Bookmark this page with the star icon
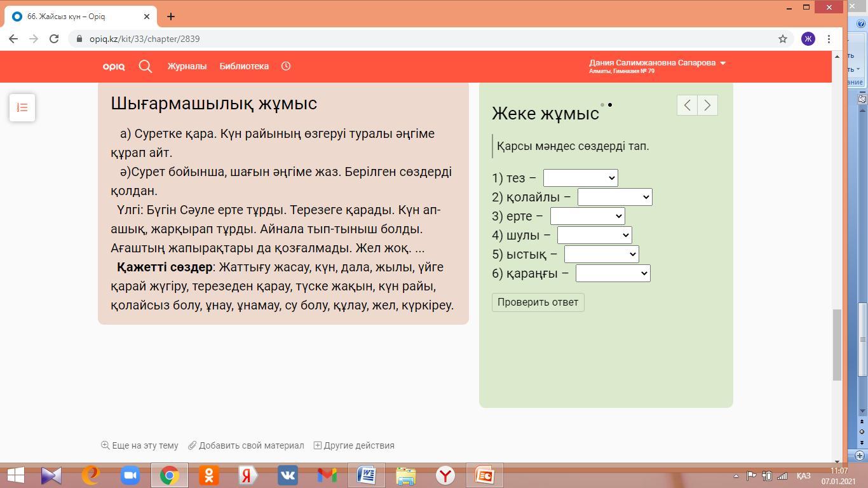The height and width of the screenshot is (488, 868). (783, 39)
